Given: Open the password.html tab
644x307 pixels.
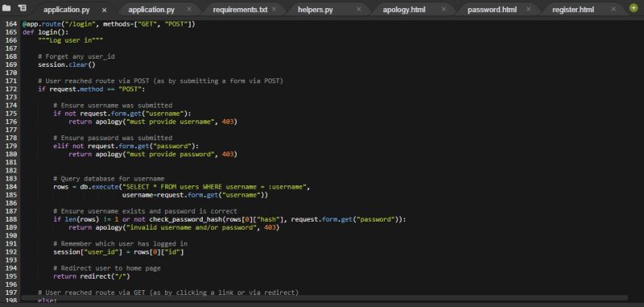Looking at the screenshot, I should pos(492,10).
